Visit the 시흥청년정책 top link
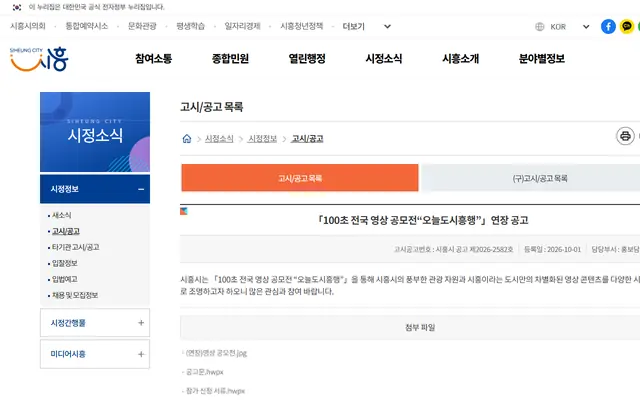Image resolution: width=640 pixels, height=400 pixels. click(x=301, y=26)
